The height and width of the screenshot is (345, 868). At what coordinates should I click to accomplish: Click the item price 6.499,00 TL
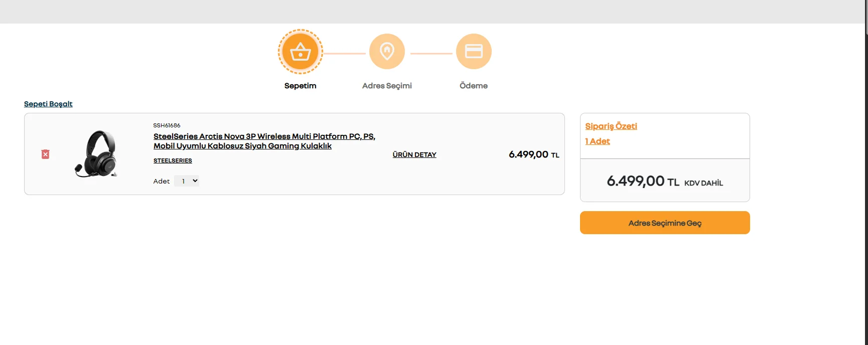click(x=534, y=154)
